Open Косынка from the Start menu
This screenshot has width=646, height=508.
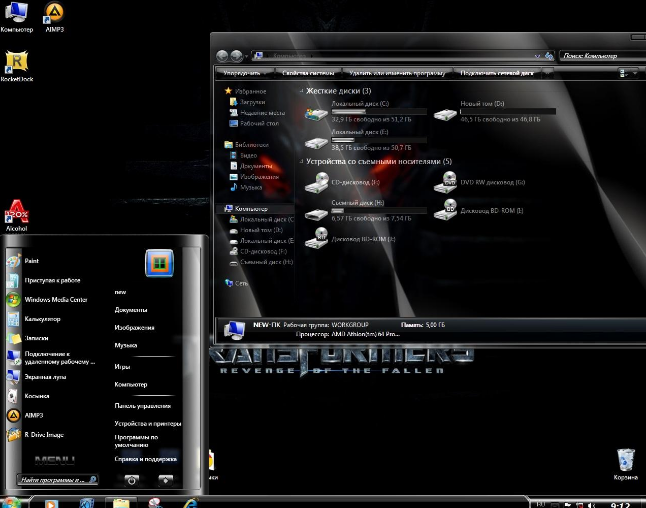pyautogui.click(x=37, y=396)
